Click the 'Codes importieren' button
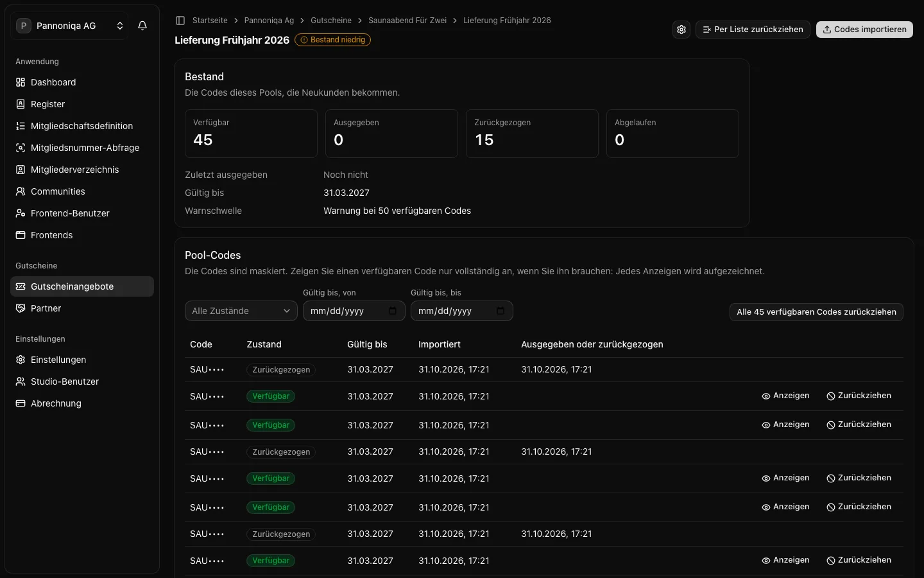The width and height of the screenshot is (924, 578). click(864, 30)
